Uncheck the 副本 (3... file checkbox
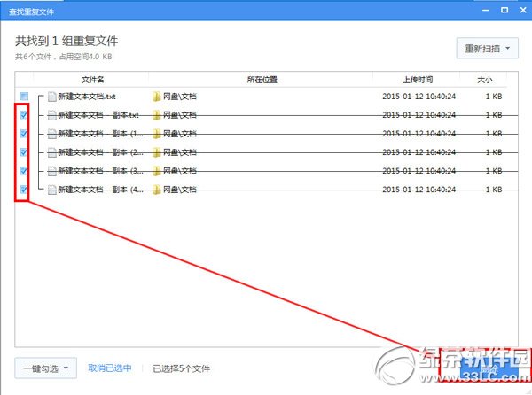The width and height of the screenshot is (532, 395). click(x=24, y=171)
